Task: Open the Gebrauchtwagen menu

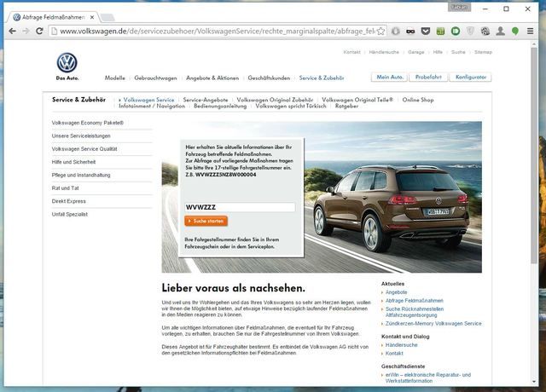Action: click(x=155, y=78)
